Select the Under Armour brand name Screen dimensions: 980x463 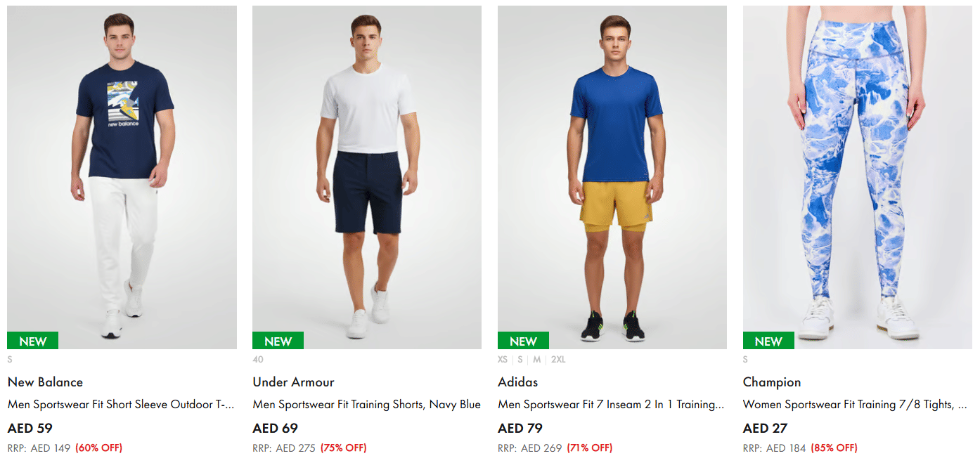click(293, 382)
